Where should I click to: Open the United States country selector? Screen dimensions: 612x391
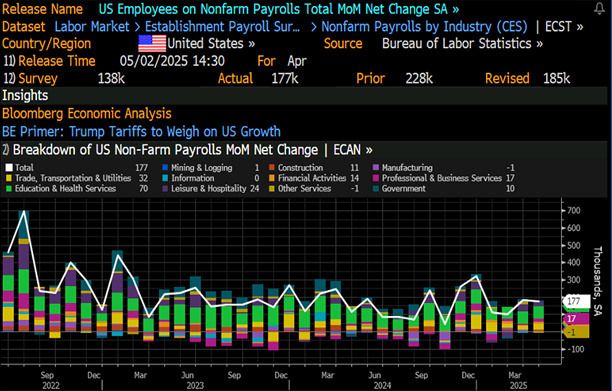click(x=211, y=44)
